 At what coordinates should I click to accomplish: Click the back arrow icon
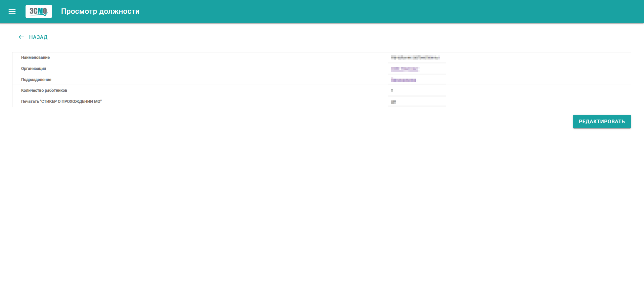pos(22,37)
